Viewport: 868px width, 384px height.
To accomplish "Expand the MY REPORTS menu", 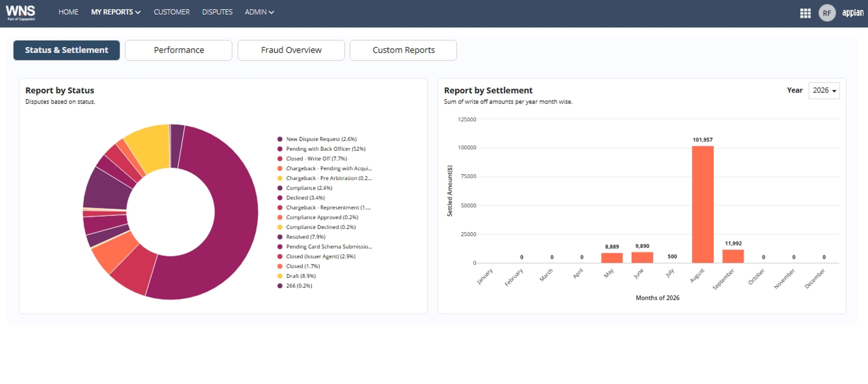I will pyautogui.click(x=116, y=12).
